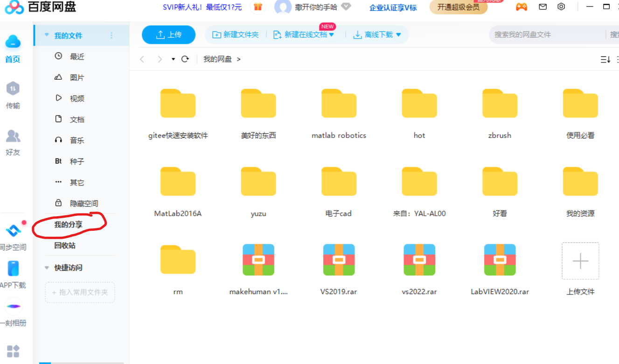Open 我的分享 in sidebar

(x=68, y=225)
